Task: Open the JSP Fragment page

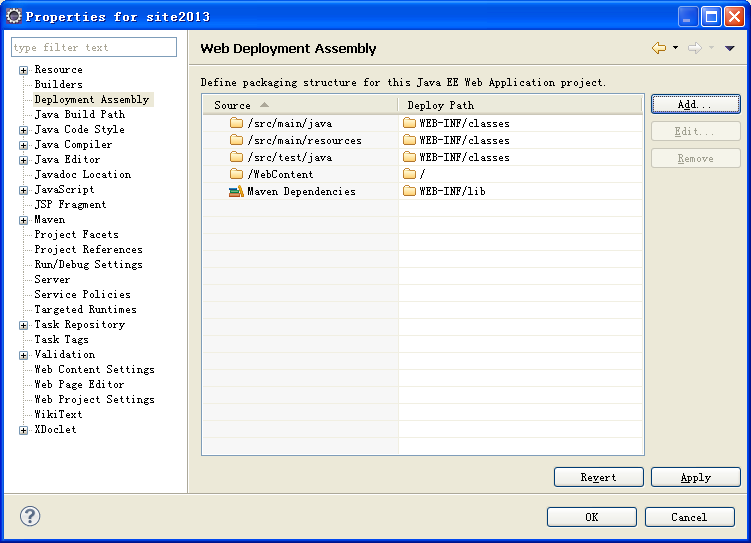Action: coord(70,204)
